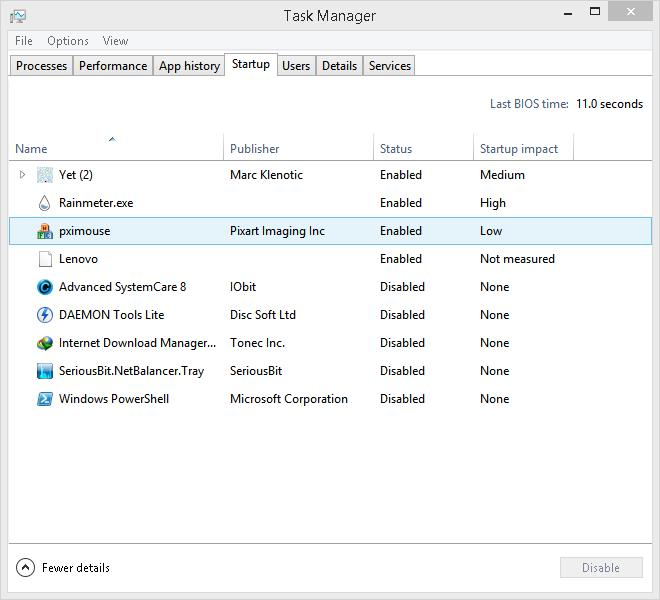Click the pximouse icon

pyautogui.click(x=45, y=231)
